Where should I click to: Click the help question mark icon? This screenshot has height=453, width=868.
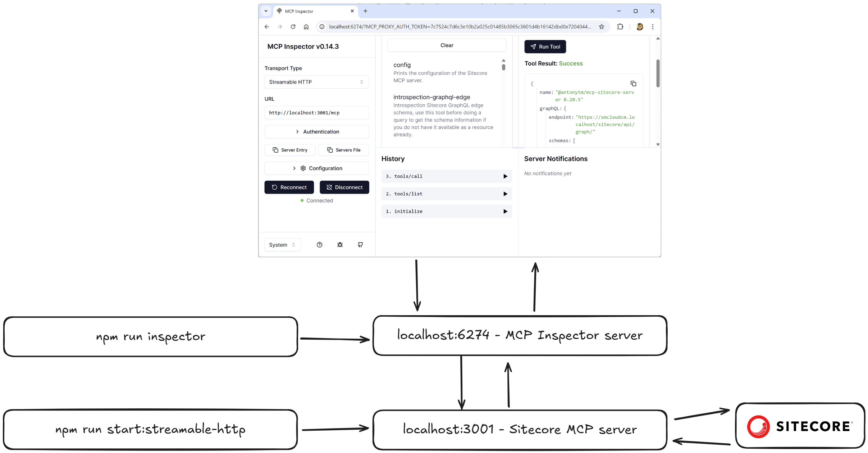coord(319,245)
